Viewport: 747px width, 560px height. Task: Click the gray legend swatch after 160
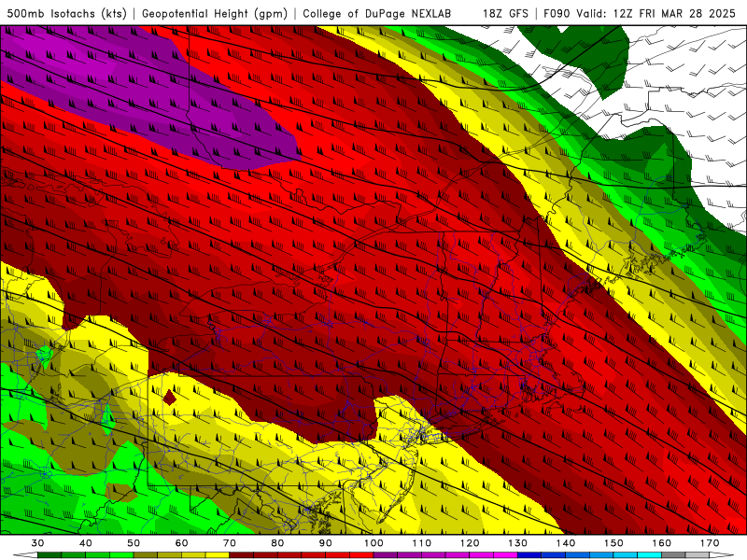[x=673, y=554]
